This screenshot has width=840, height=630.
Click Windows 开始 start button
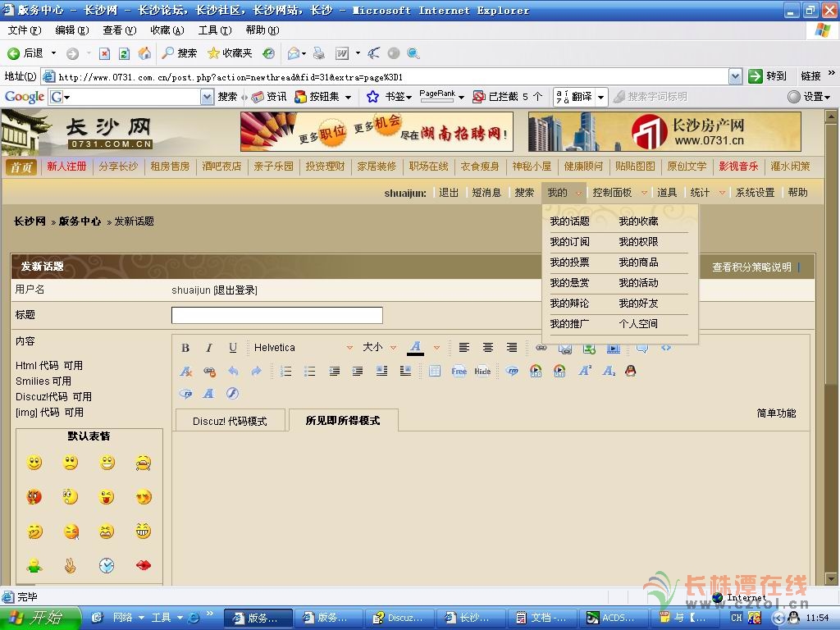click(x=40, y=618)
